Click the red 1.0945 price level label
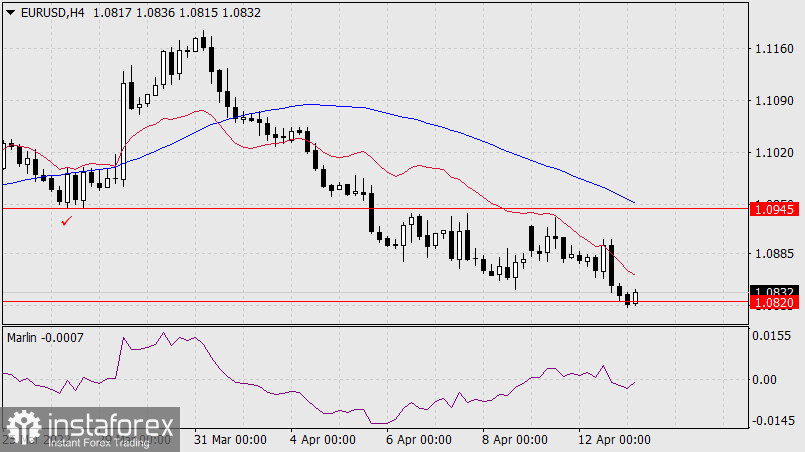This screenshot has height=452, width=805. pos(776,209)
